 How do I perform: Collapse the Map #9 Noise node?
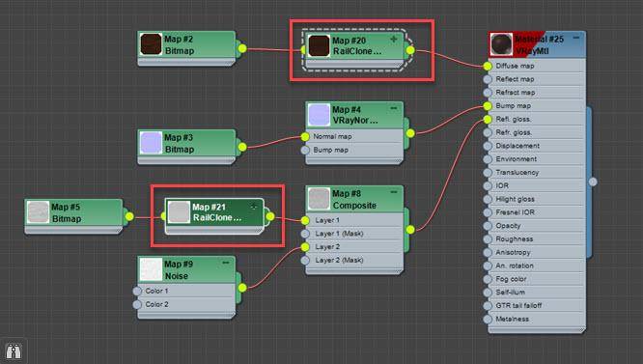(226, 263)
